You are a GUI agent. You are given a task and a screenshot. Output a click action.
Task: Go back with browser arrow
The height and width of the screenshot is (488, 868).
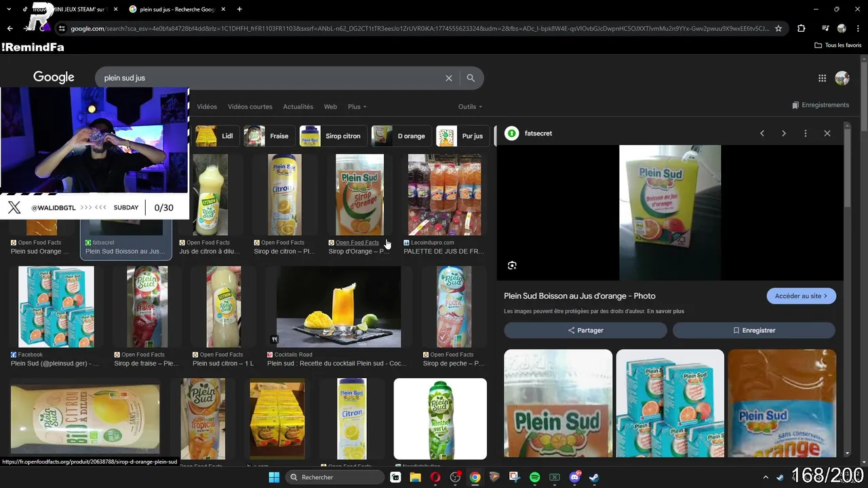point(9,28)
